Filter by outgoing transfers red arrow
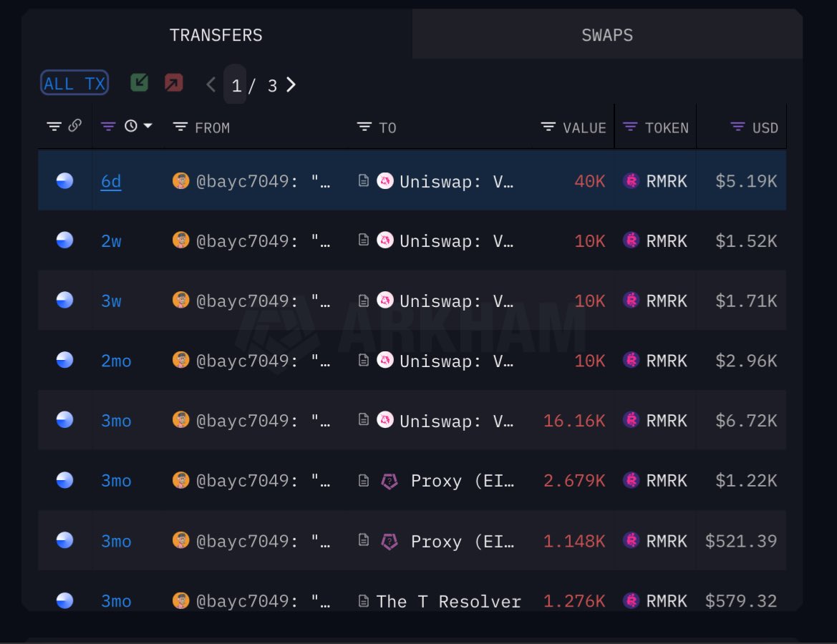Viewport: 837px width, 644px height. pos(173,83)
